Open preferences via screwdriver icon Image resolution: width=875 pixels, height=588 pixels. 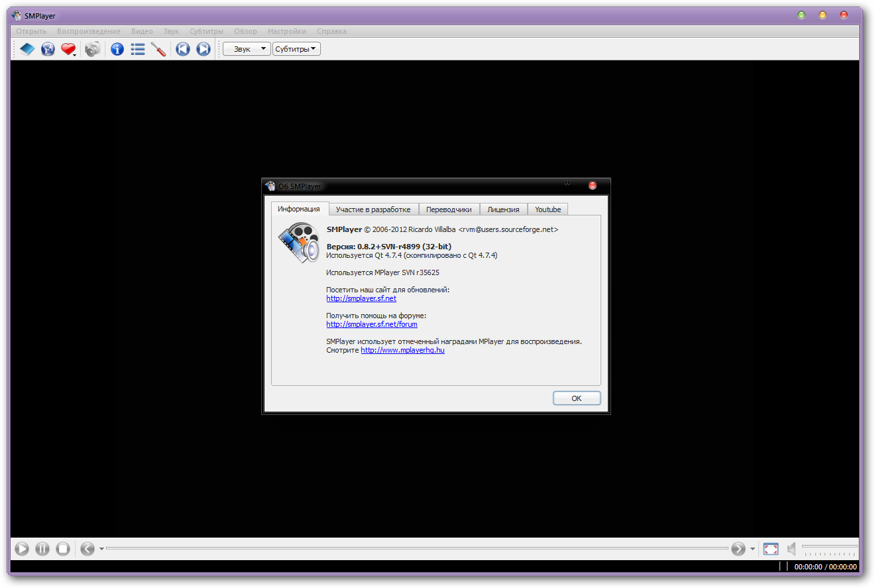158,49
